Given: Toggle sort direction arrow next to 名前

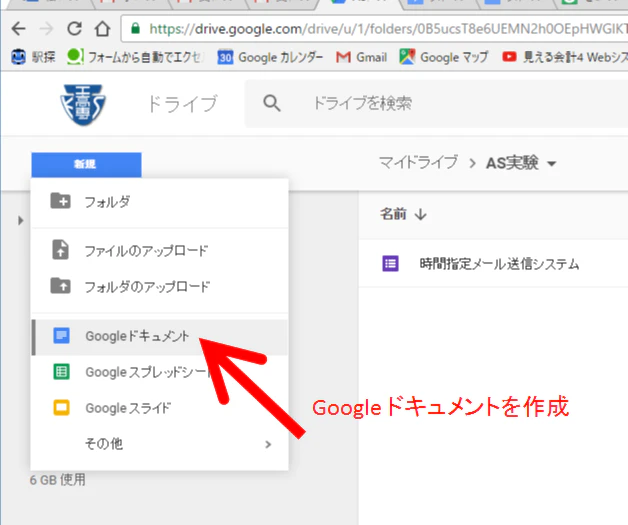Looking at the screenshot, I should tap(421, 215).
